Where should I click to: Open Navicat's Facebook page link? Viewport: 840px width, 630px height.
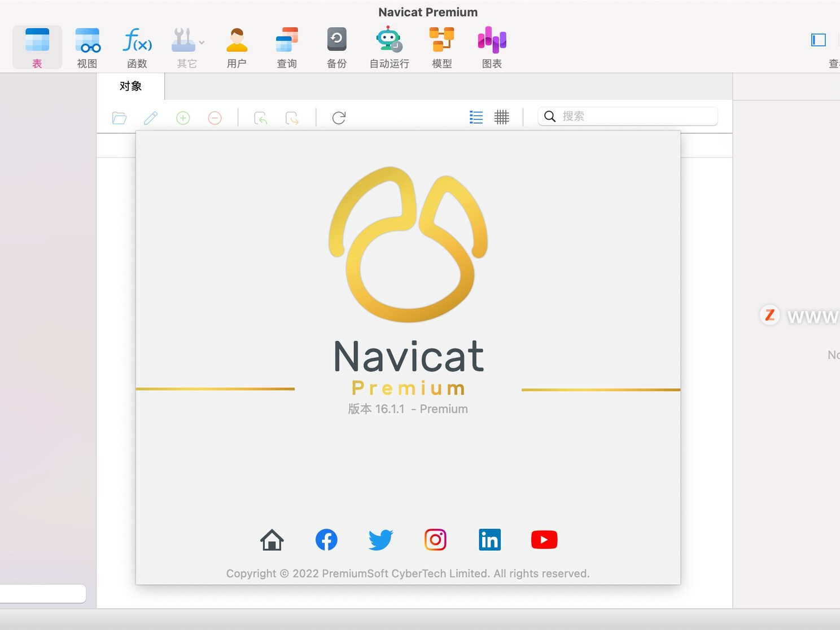326,540
